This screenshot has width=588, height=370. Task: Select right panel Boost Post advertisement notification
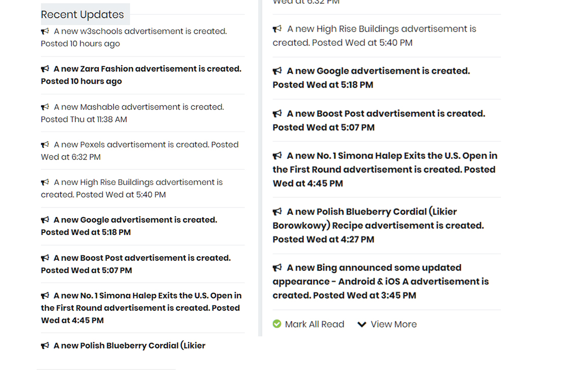[x=385, y=114]
